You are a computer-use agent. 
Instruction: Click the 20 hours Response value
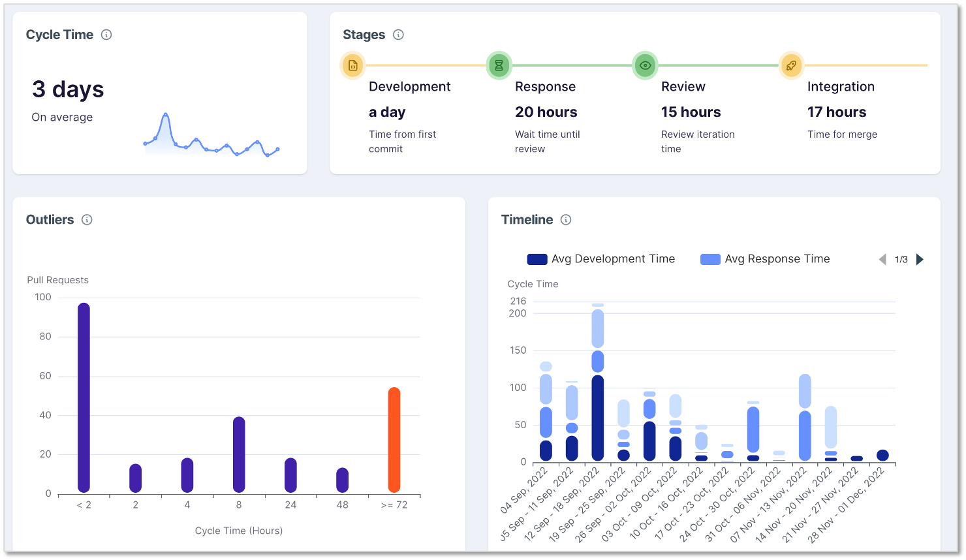click(546, 112)
